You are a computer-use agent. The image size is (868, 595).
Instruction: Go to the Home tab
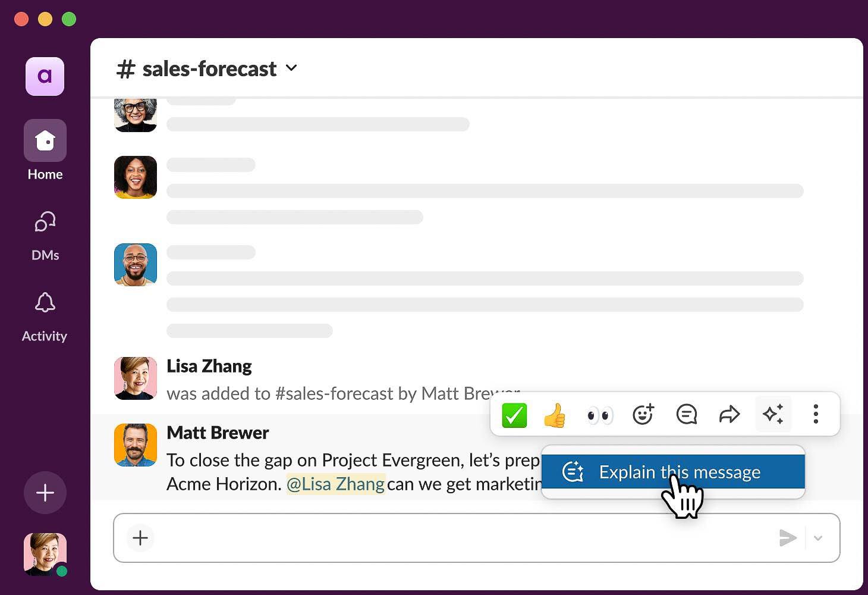tap(45, 141)
